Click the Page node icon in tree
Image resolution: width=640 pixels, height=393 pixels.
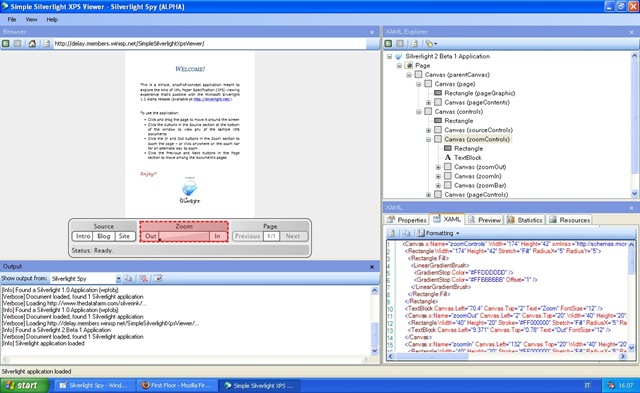click(409, 65)
